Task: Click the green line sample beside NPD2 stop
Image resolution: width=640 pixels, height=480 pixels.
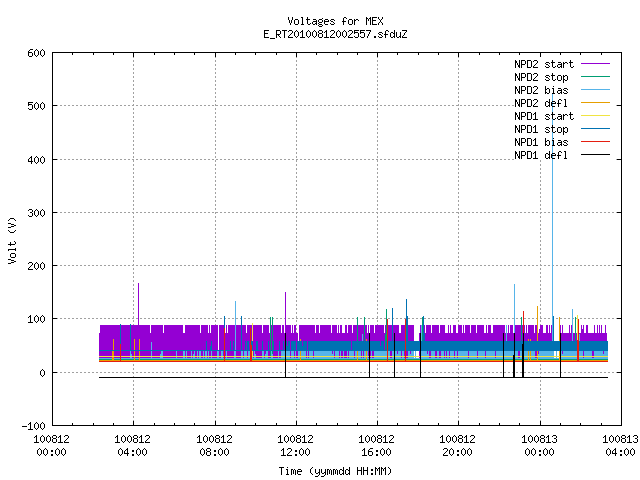Action: point(595,77)
